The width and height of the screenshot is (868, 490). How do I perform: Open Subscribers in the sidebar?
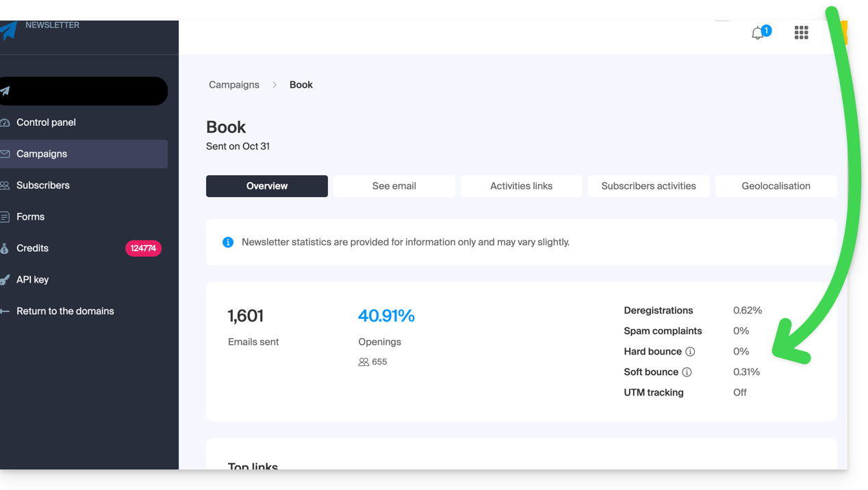point(43,185)
